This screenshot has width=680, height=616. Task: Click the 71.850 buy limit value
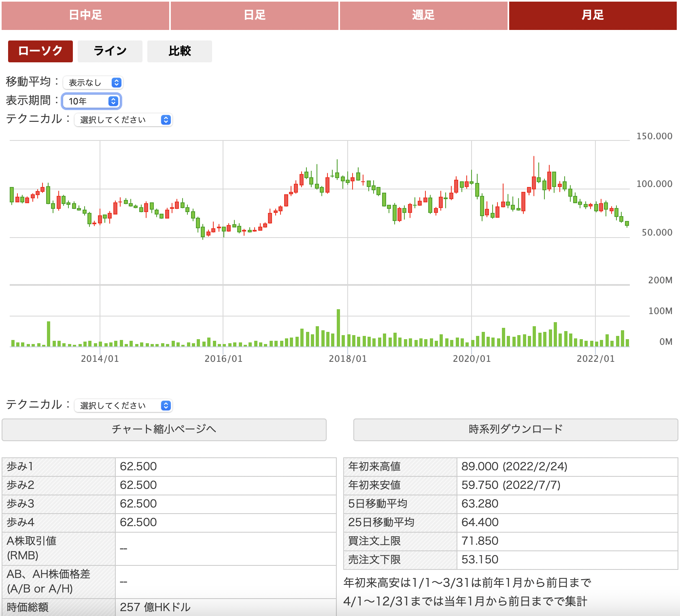480,541
